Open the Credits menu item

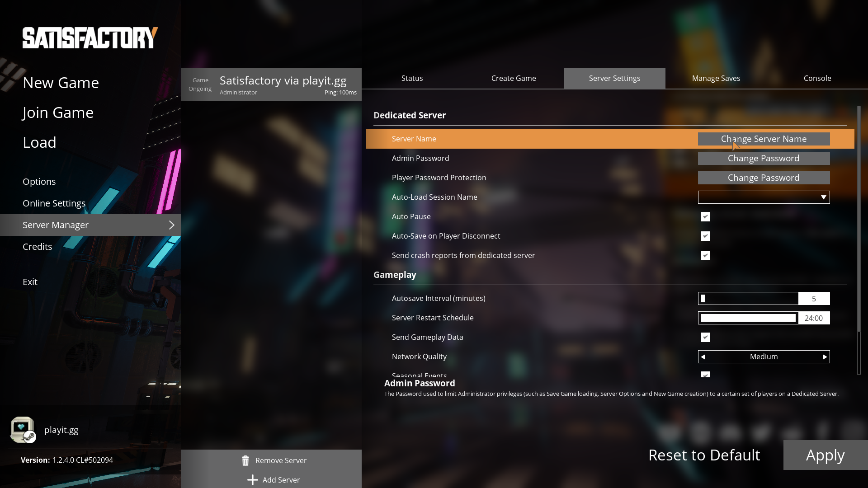click(x=38, y=247)
